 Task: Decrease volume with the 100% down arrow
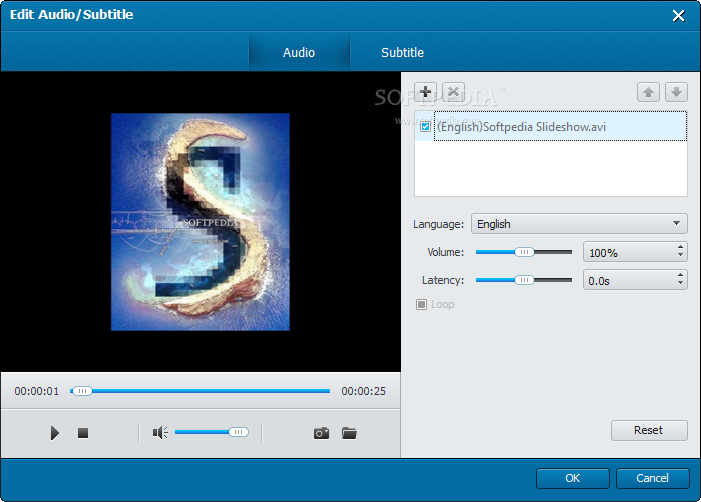coord(680,256)
